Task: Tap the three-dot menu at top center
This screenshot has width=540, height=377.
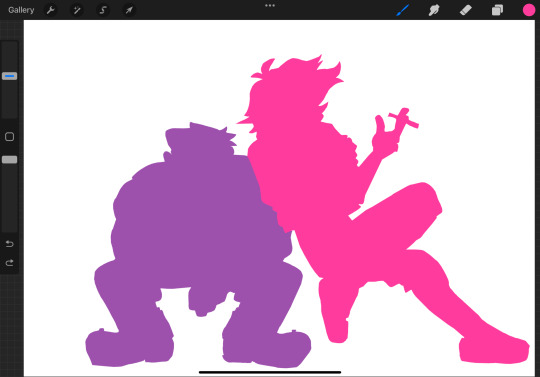Action: click(x=270, y=6)
